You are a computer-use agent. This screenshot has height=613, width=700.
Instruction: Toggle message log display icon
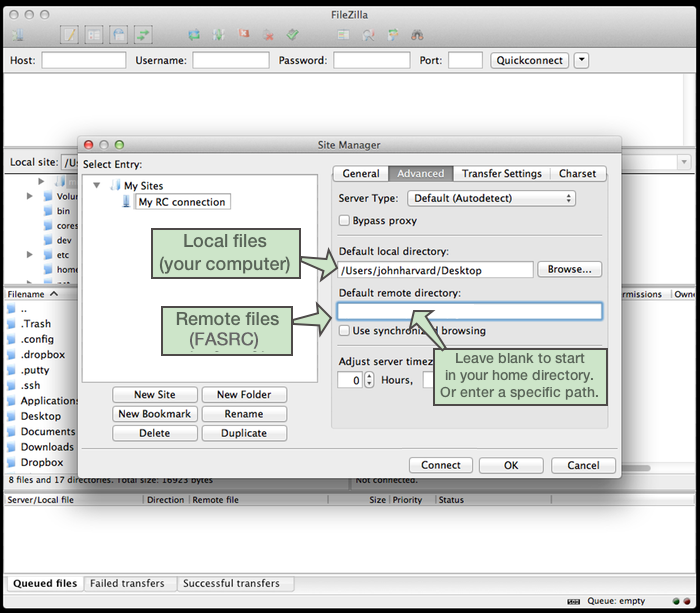coord(70,35)
